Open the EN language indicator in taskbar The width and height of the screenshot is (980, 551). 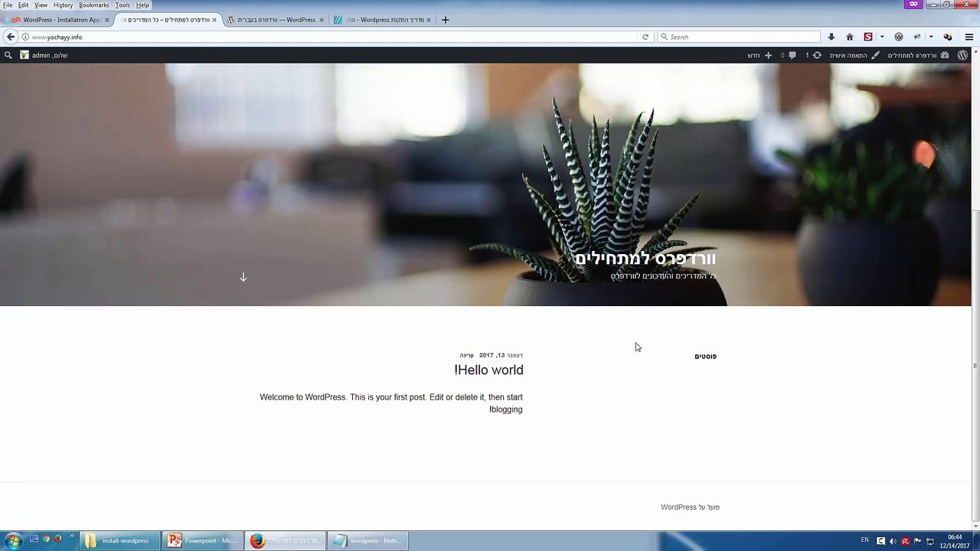click(865, 540)
